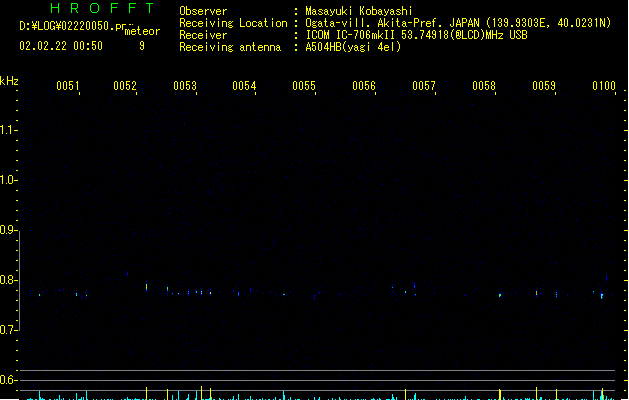The image size is (629, 400).
Task: Click the kHz axis unit label
Action: click(9, 81)
